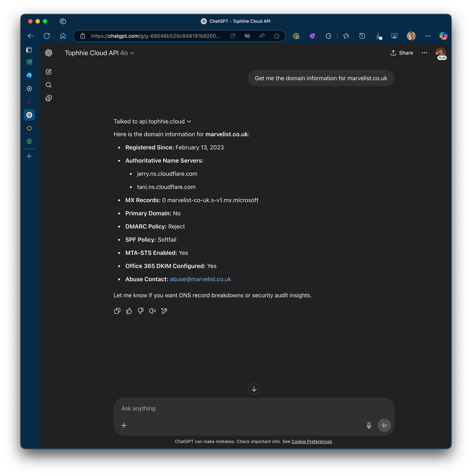472x476 pixels.
Task: Open browser Settings and more menu
Action: click(x=428, y=36)
